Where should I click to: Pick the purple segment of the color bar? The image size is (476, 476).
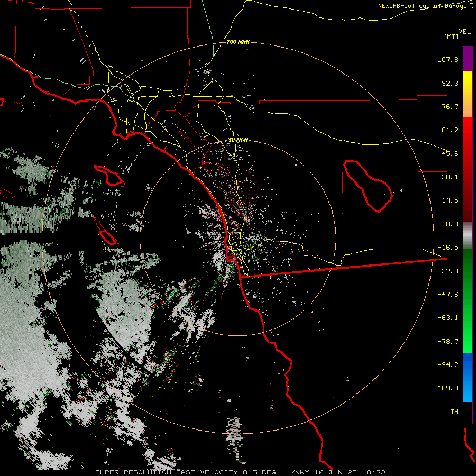467,59
